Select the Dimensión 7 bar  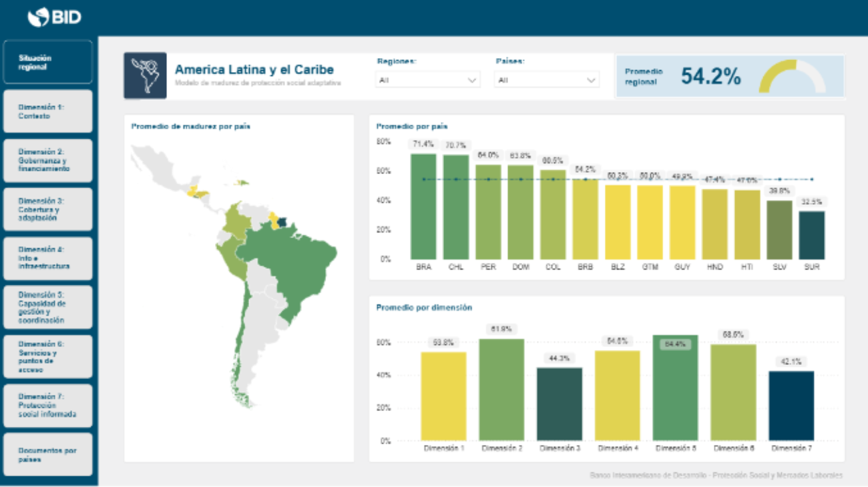(x=791, y=406)
